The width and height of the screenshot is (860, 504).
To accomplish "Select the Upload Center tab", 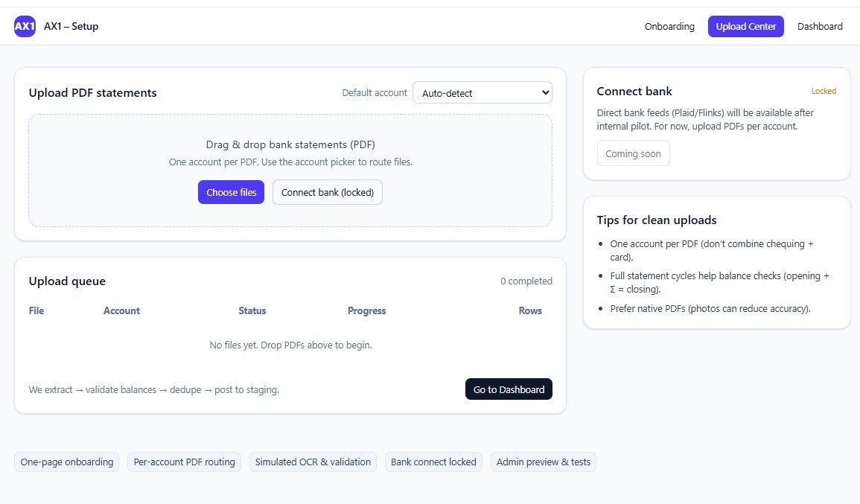I will [745, 27].
